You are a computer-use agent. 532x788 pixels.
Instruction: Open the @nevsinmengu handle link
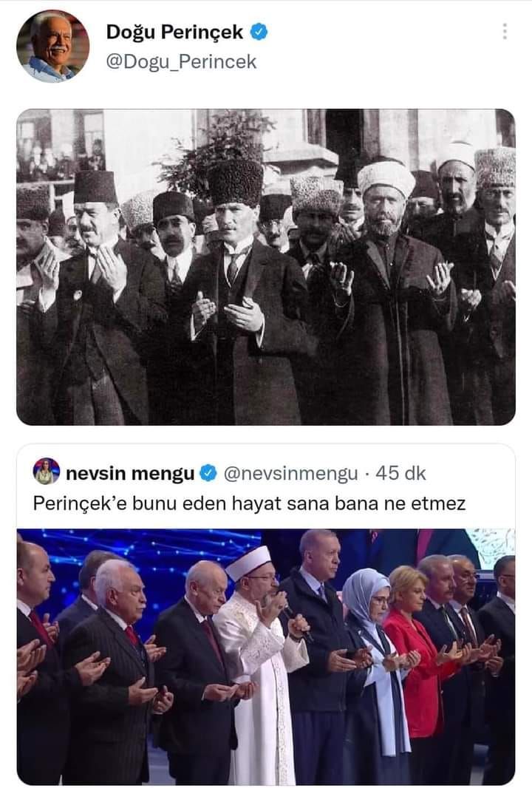[290, 473]
